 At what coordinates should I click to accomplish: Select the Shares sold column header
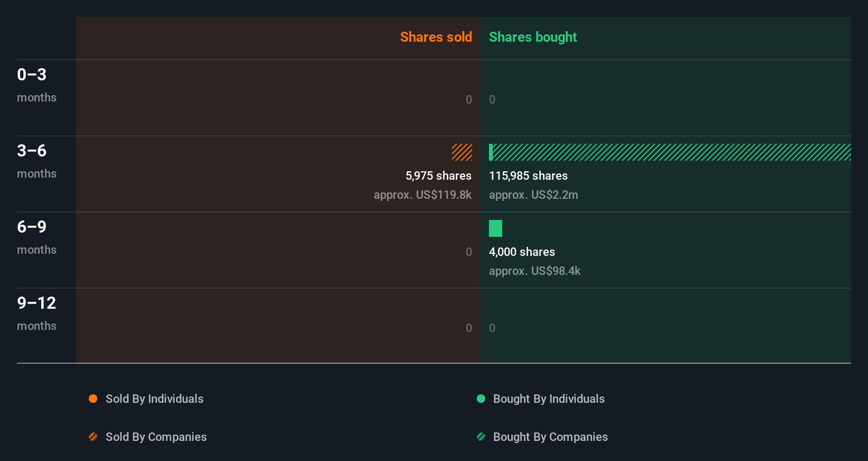436,37
